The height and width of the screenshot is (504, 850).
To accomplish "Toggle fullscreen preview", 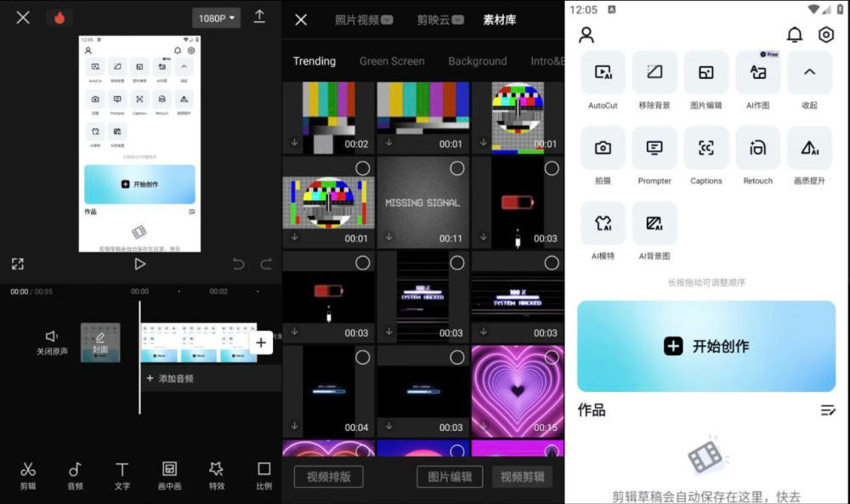I will pos(18,264).
